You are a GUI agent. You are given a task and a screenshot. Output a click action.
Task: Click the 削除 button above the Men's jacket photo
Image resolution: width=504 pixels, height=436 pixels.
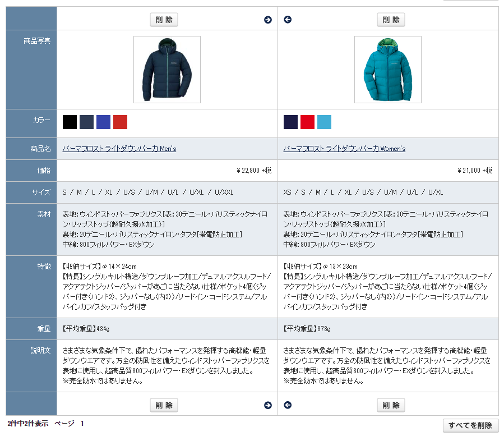pyautogui.click(x=164, y=20)
